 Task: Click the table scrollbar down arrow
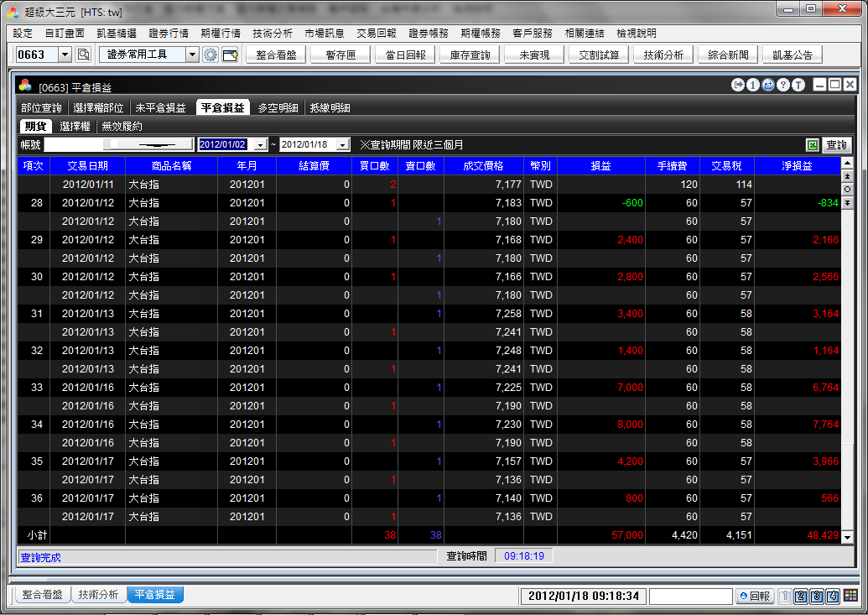(847, 537)
